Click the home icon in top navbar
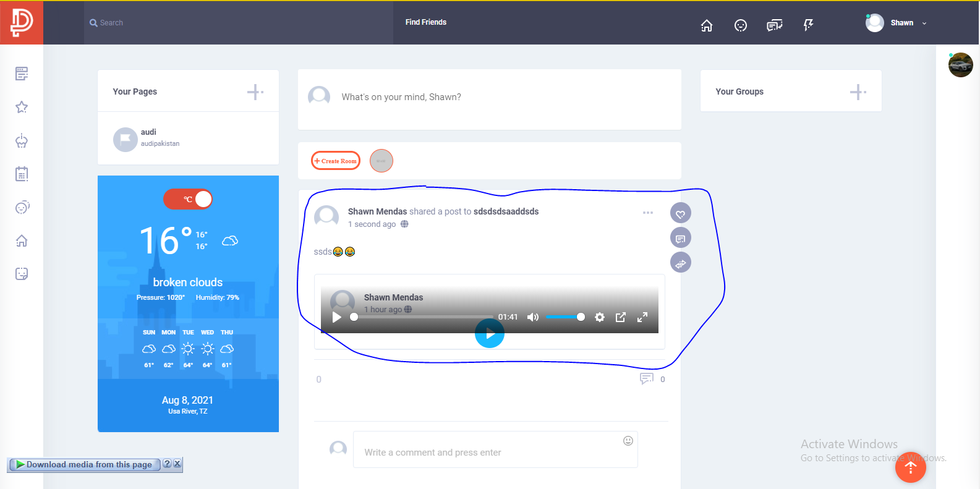The width and height of the screenshot is (980, 489). coord(707,25)
